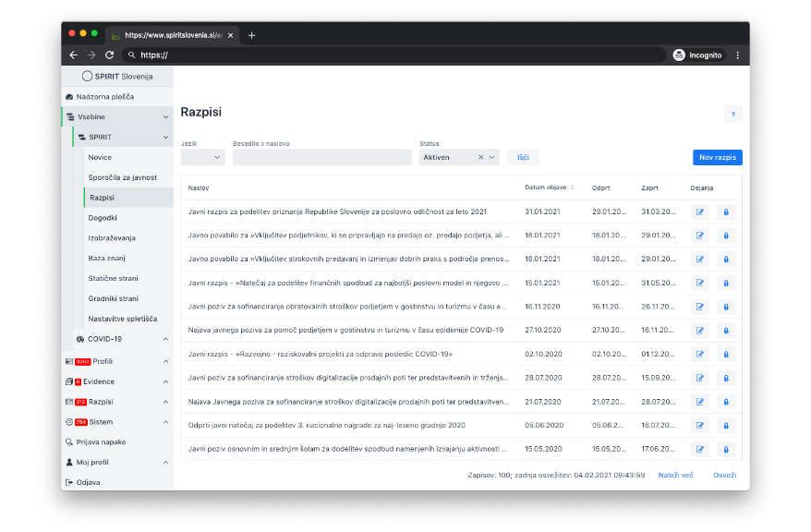Sort the table by Datum objave column
The width and height of the screenshot is (811, 532).
(573, 187)
